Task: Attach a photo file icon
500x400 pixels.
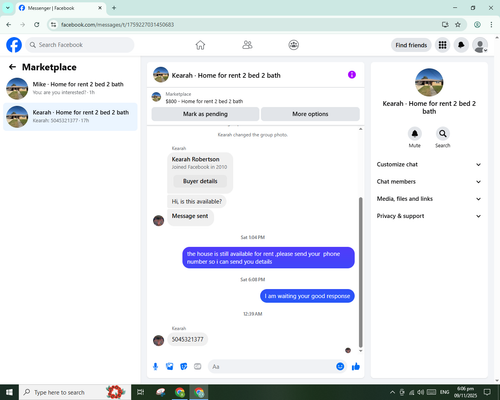Action: coord(169,367)
